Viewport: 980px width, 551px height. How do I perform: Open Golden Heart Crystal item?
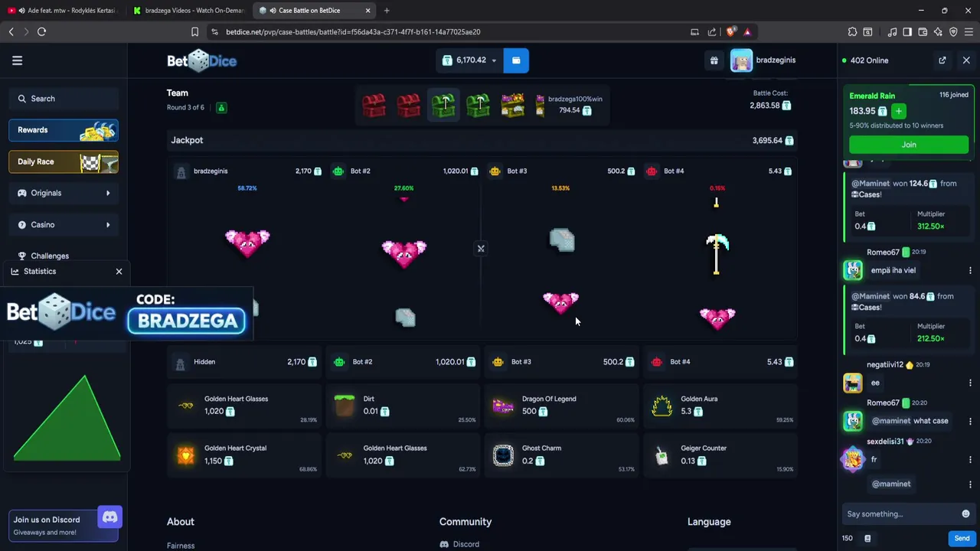245,455
